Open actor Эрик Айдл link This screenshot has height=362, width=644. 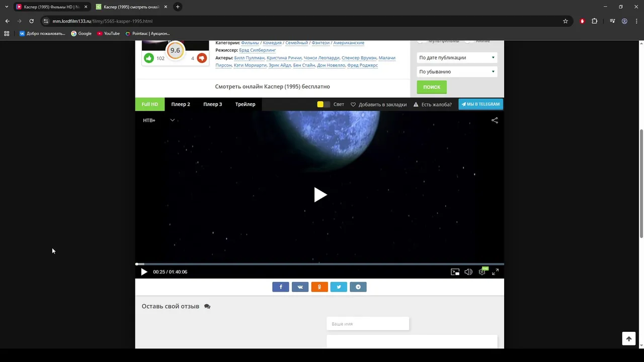point(280,65)
